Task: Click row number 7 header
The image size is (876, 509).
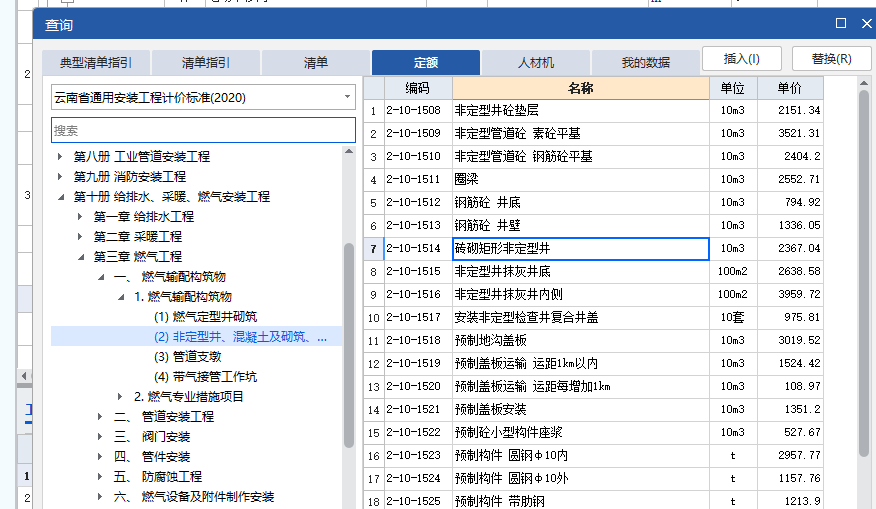Action: (x=374, y=249)
